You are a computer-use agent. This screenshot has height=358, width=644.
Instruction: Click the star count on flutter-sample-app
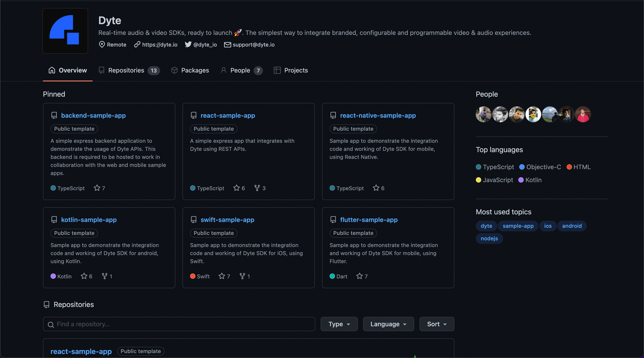(362, 276)
